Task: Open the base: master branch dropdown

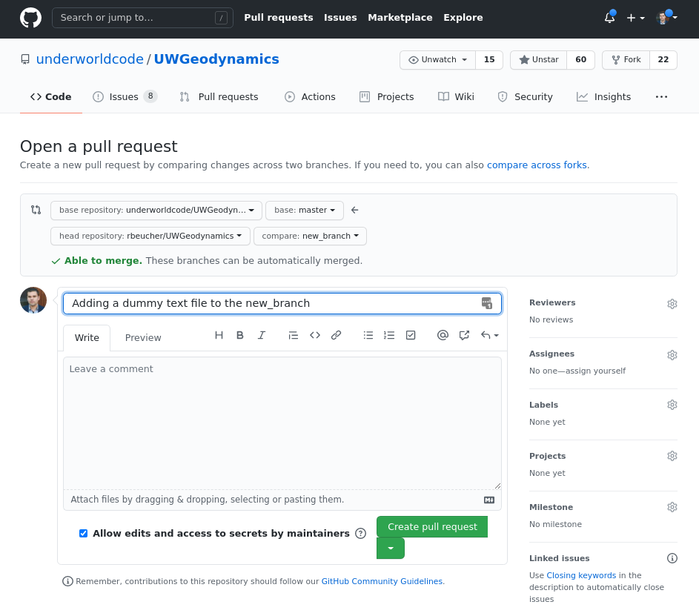Action: pyautogui.click(x=304, y=210)
